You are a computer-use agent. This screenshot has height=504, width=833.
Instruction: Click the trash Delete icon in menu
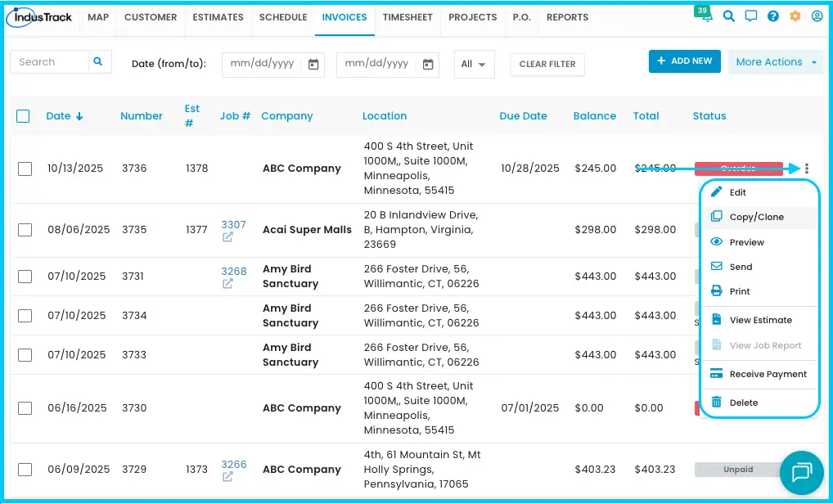pyautogui.click(x=716, y=402)
